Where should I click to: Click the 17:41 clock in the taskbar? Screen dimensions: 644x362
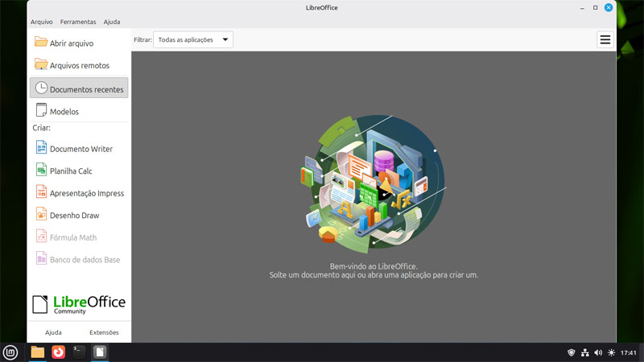coord(629,352)
